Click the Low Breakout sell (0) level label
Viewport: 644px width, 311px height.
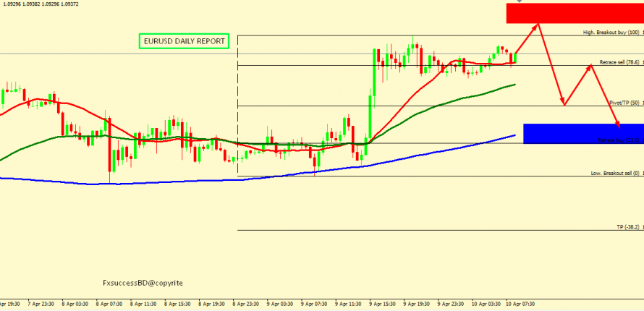(x=615, y=174)
